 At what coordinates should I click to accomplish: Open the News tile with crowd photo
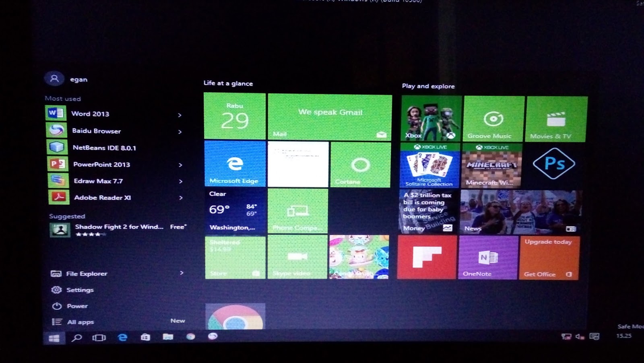(x=521, y=212)
